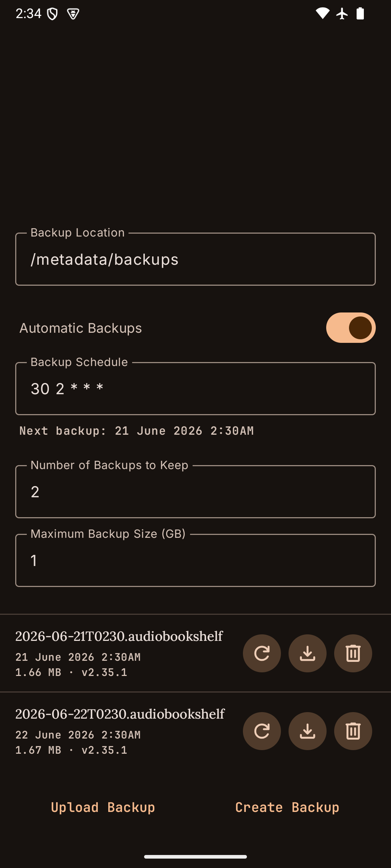The image size is (391, 868).
Task: Tap the Upload Backup button
Action: 103,807
